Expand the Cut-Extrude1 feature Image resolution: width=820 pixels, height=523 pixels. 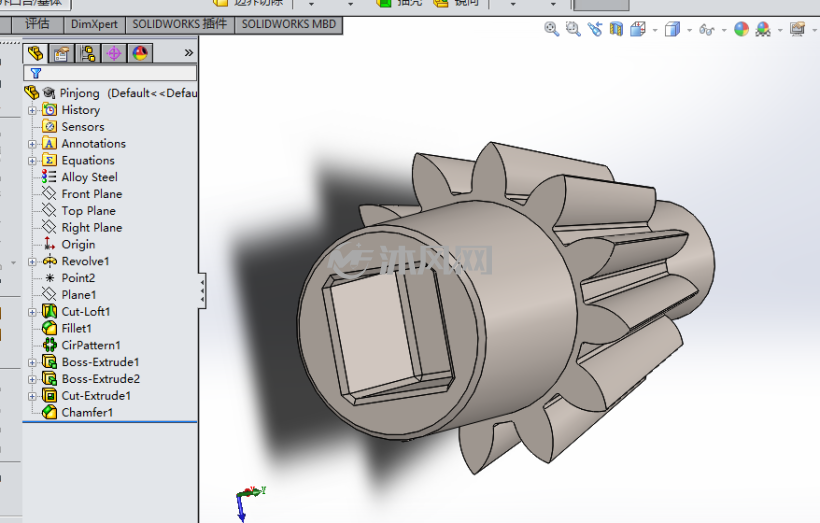coord(32,396)
